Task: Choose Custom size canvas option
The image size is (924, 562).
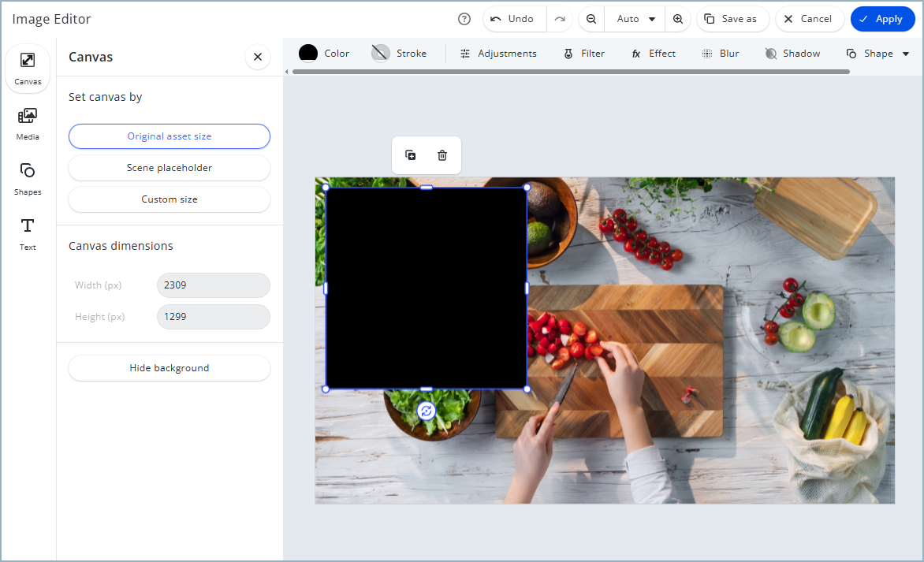Action: click(170, 199)
